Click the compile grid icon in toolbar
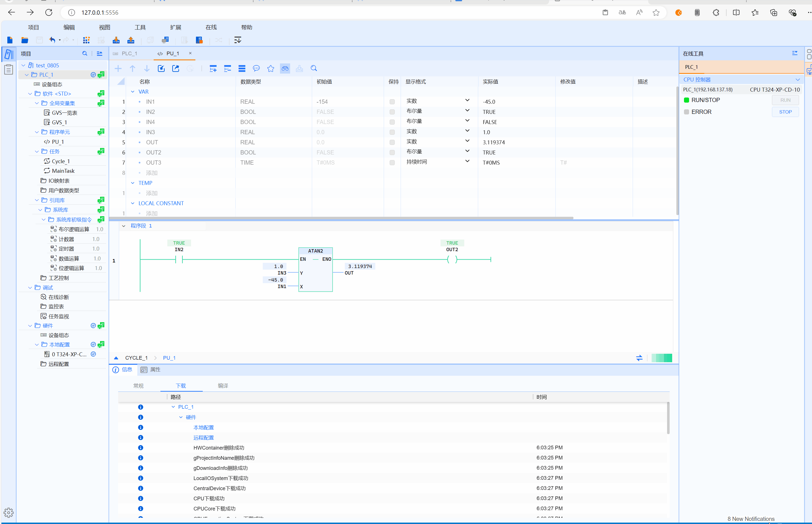 pyautogui.click(x=87, y=40)
